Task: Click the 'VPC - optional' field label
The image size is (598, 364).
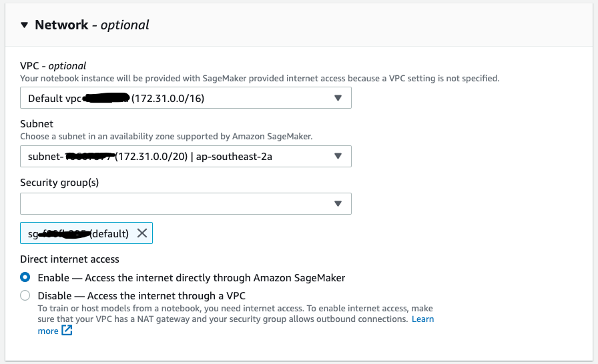Action: 53,65
